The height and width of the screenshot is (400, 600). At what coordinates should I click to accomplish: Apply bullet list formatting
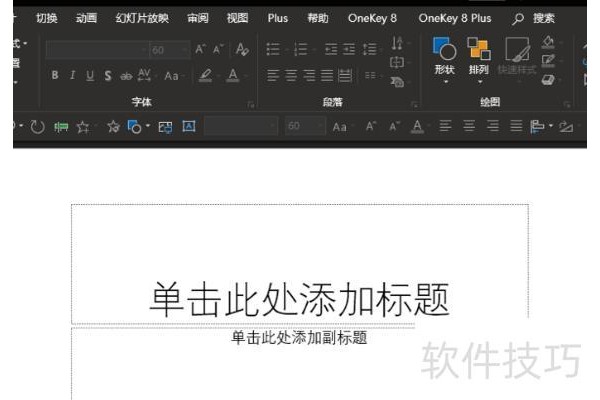(x=273, y=49)
